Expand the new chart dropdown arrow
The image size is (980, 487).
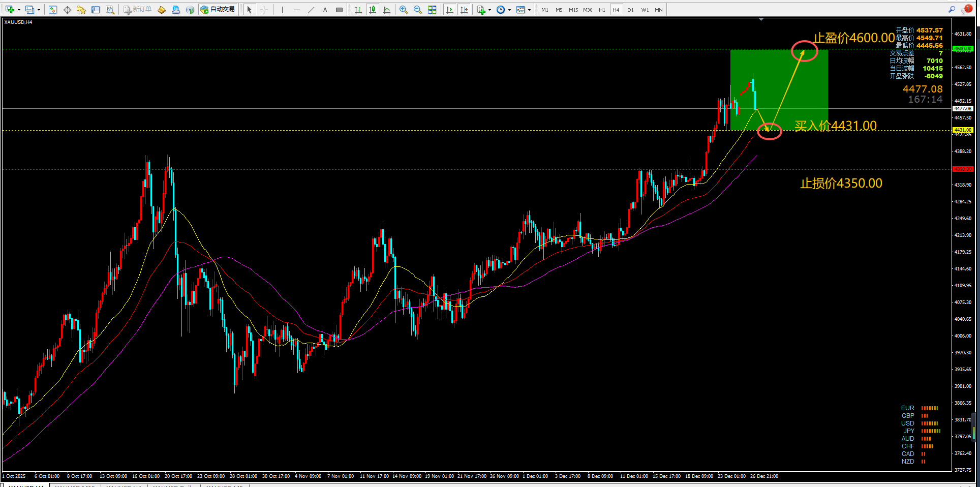point(19,10)
